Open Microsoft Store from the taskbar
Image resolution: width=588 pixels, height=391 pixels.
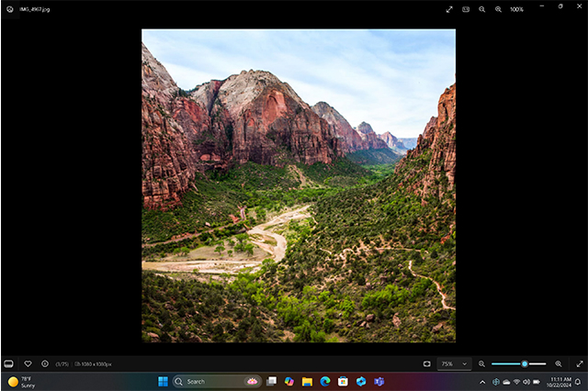(x=343, y=382)
